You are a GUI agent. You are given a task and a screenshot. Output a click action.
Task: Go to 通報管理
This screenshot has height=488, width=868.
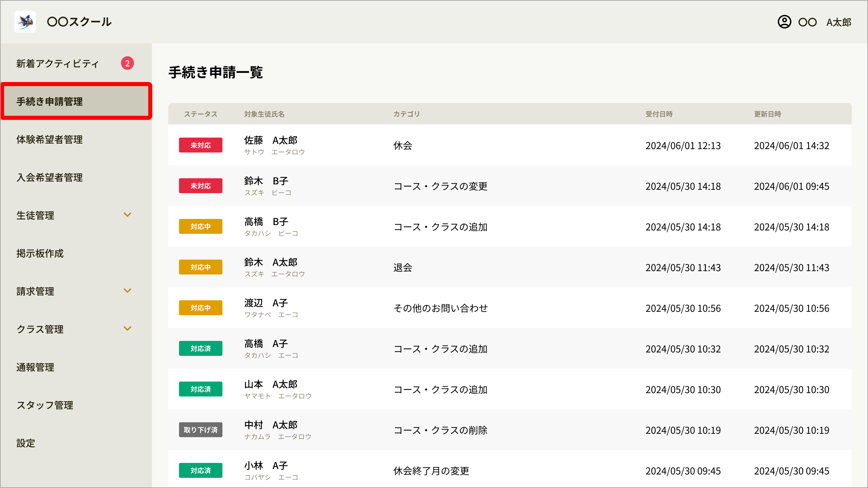coord(35,367)
